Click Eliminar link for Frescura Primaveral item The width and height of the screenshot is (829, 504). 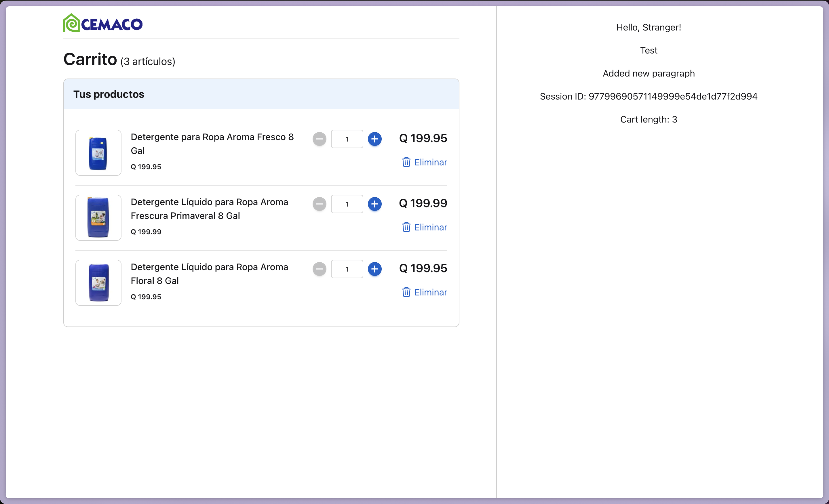coord(430,227)
